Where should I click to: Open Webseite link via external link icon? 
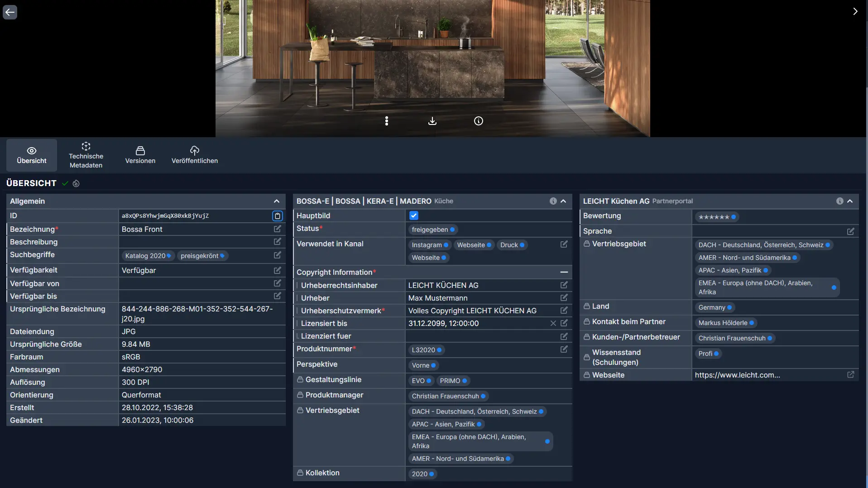tap(851, 375)
